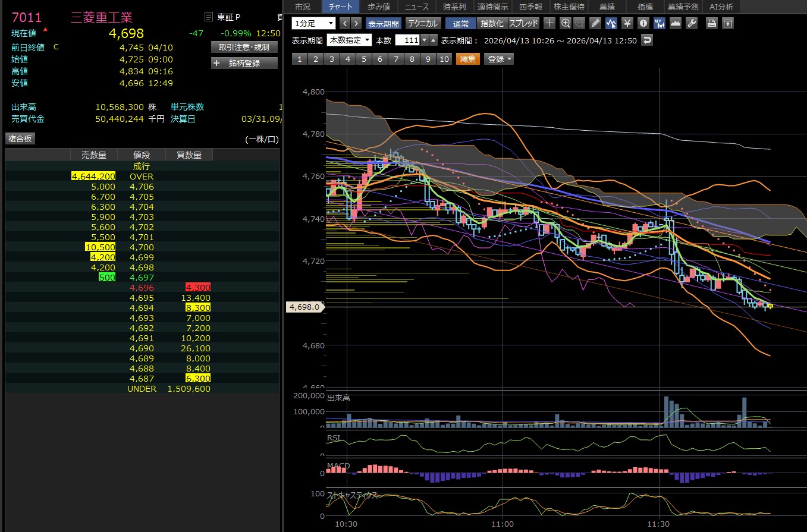
Task: Open the info circle icon
Action: point(643,23)
